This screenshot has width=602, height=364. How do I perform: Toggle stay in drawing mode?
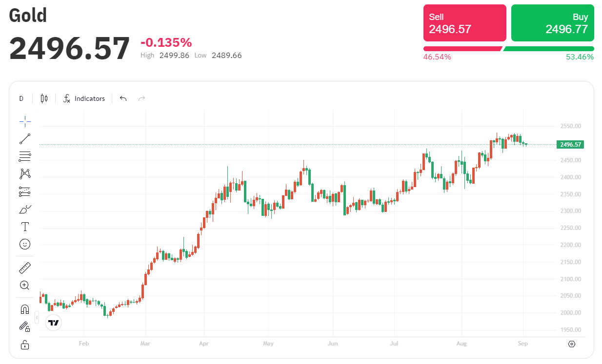25,326
